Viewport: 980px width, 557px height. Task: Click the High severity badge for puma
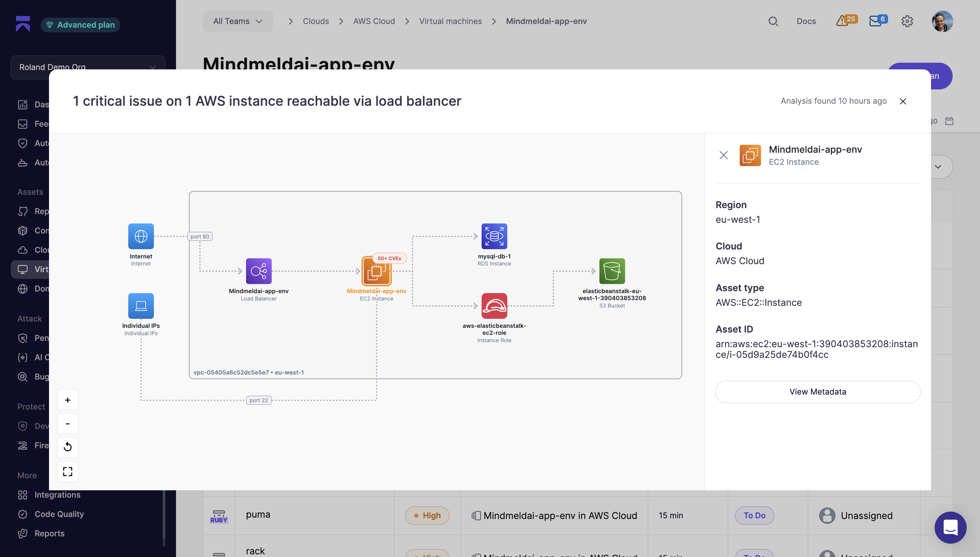[427, 515]
